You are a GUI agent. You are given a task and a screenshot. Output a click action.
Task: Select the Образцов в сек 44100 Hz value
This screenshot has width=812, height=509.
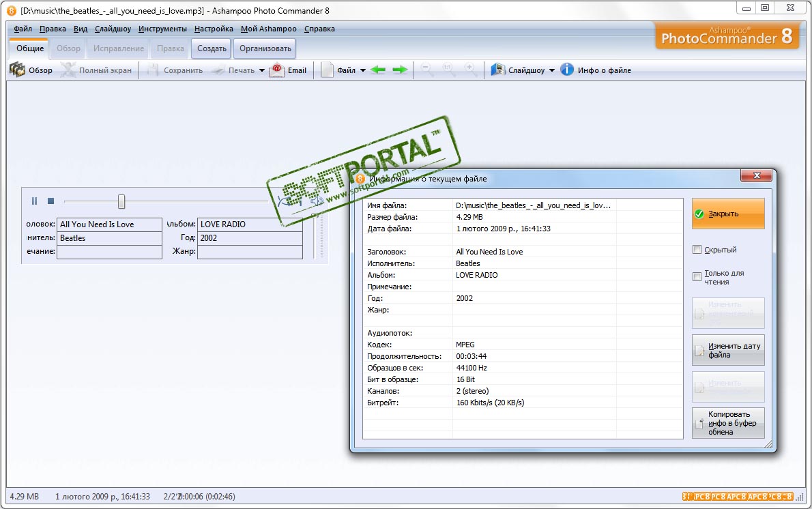[x=472, y=368]
